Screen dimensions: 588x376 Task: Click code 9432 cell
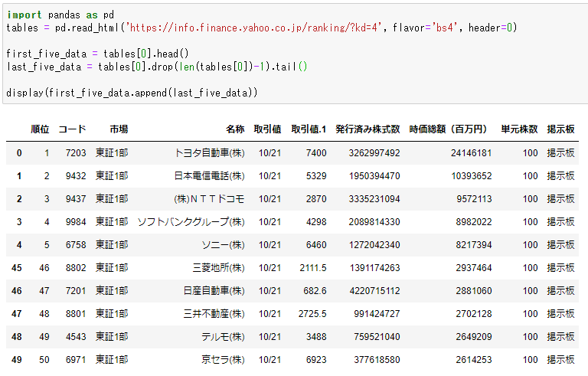coord(76,176)
